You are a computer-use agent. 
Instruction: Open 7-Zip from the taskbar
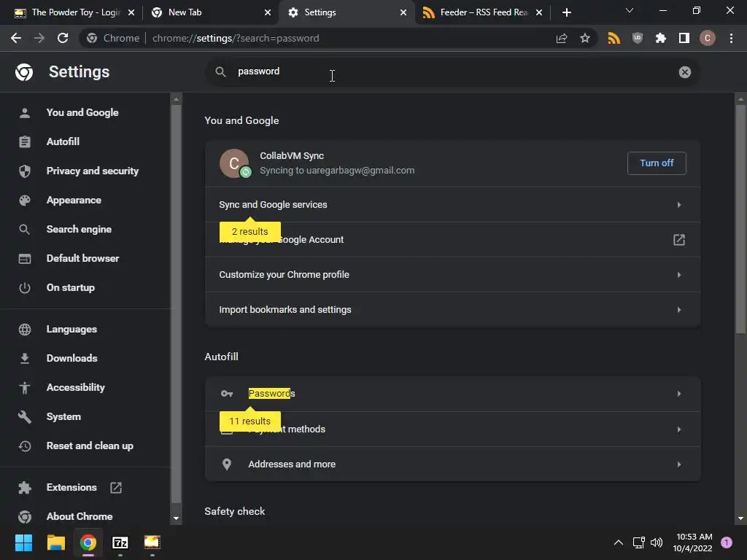tap(120, 542)
